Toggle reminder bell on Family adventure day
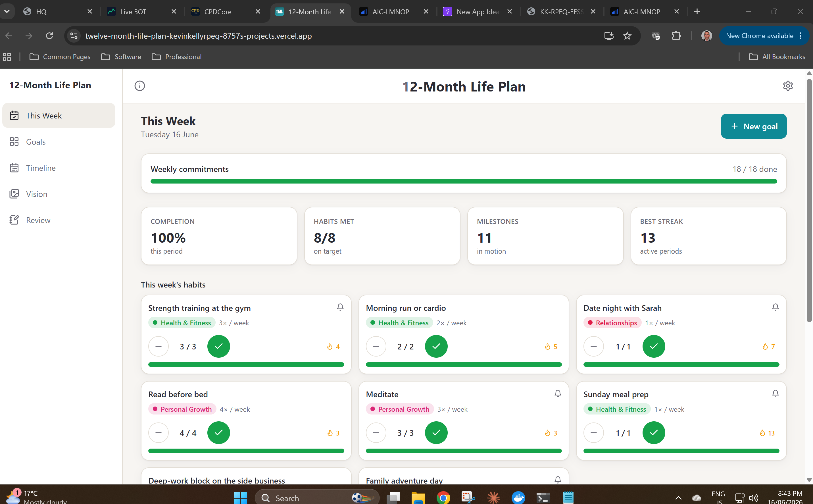 point(557,480)
